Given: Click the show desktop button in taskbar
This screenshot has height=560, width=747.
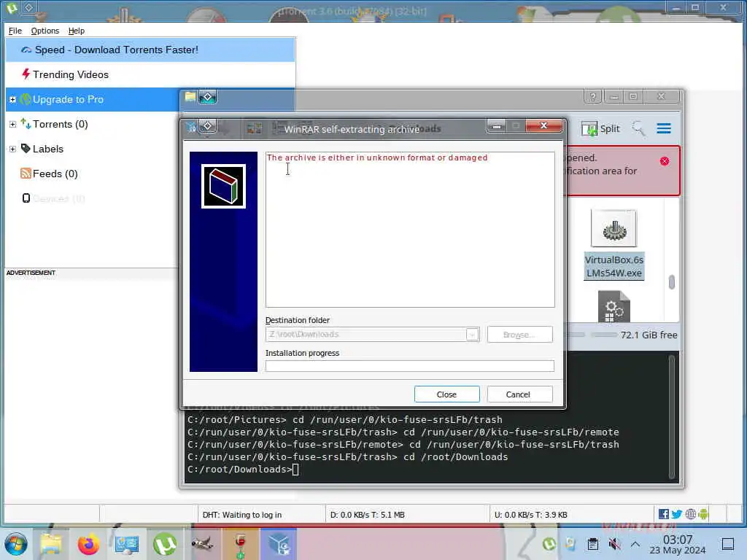Looking at the screenshot, I should [727, 544].
